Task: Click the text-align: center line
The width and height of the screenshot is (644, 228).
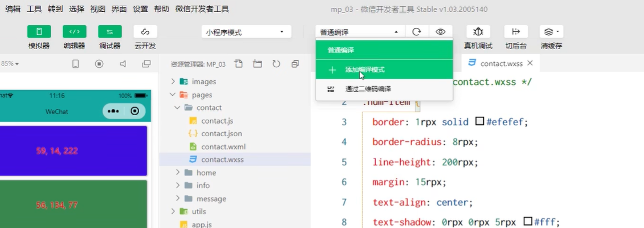Action: [422, 202]
